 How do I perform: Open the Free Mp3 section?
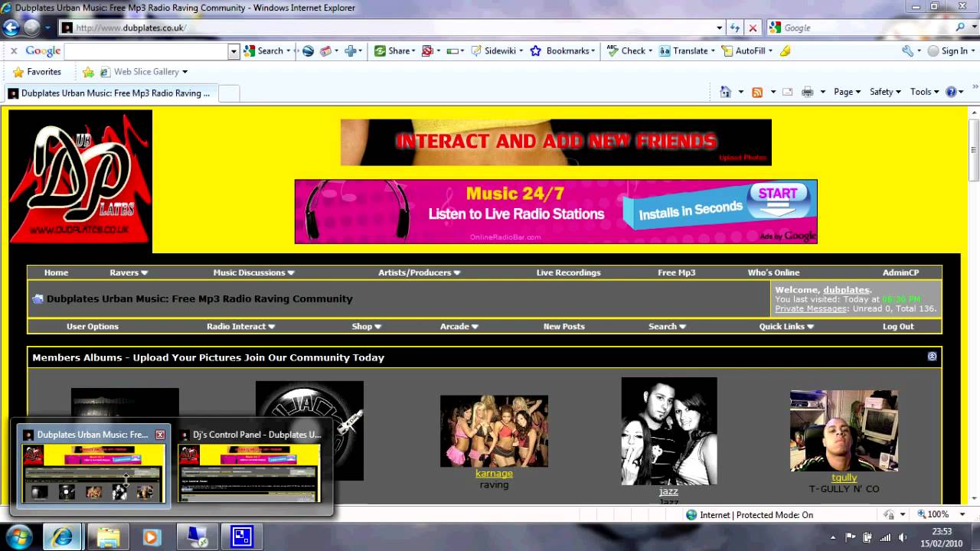tap(677, 272)
